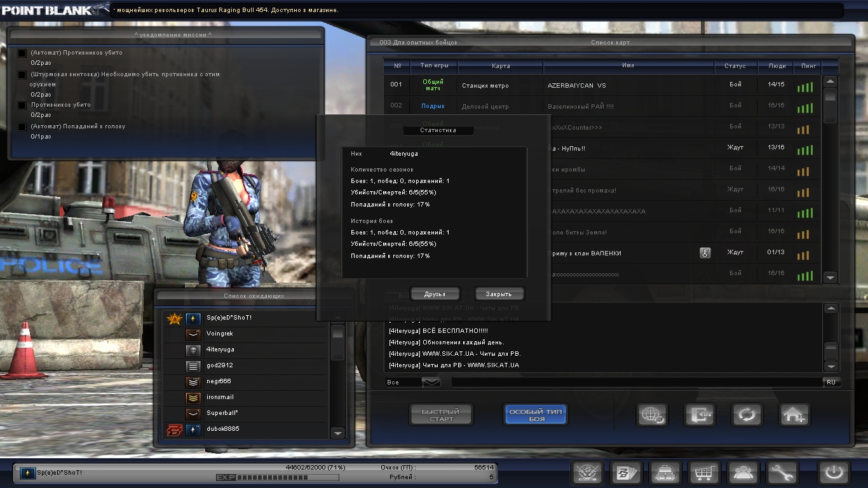868x488 pixels.
Task: Open the clan emblem menu button
Action: [588, 473]
